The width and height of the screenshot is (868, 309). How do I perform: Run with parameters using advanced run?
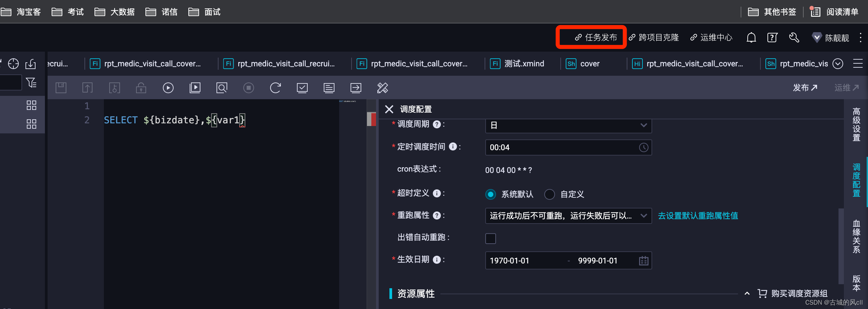click(x=195, y=87)
